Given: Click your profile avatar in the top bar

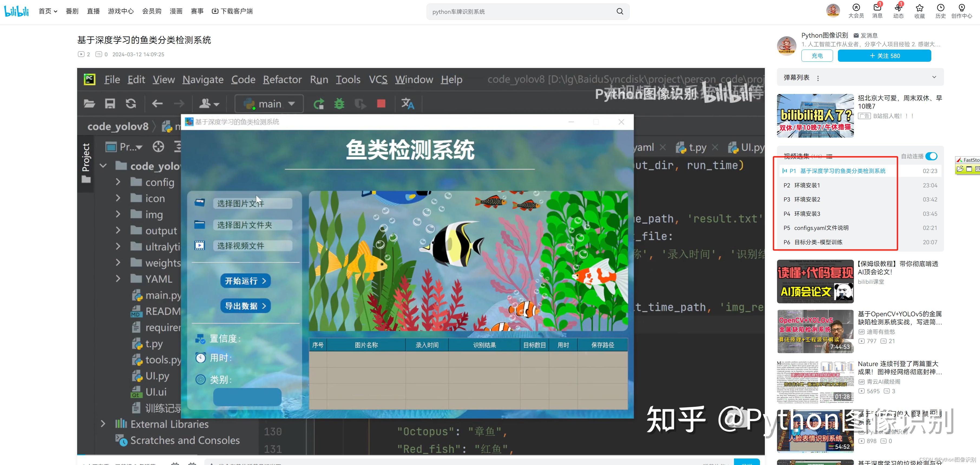Looking at the screenshot, I should [833, 10].
